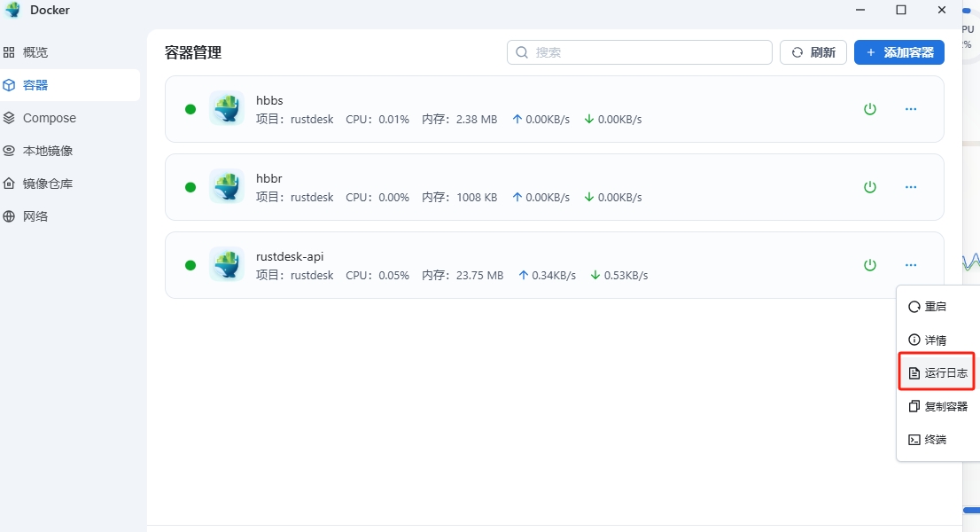Toggle power for rustdesk-api container
Image resolution: width=980 pixels, height=532 pixels.
[870, 265]
